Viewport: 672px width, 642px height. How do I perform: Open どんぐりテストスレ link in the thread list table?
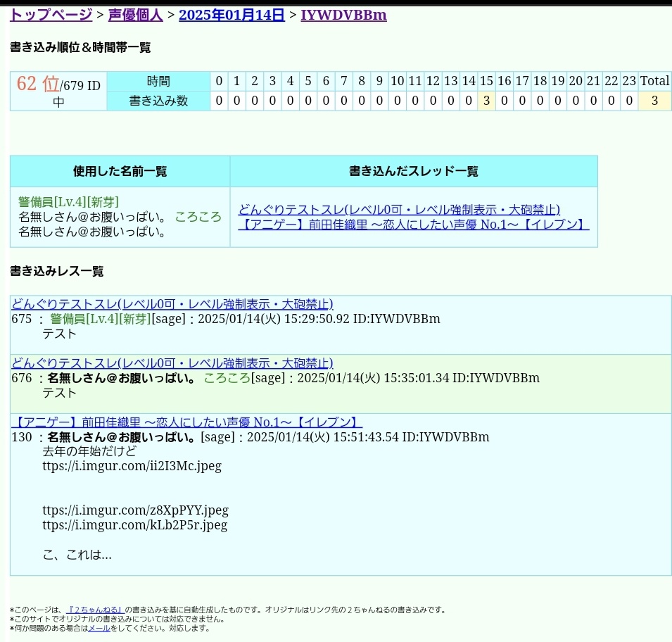(399, 210)
